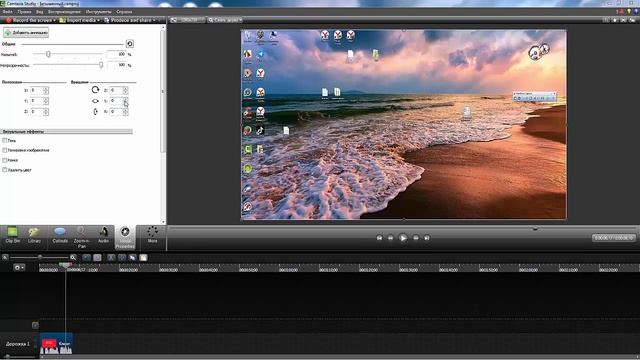Open the Справка menu
The height and width of the screenshot is (360, 640).
[124, 12]
